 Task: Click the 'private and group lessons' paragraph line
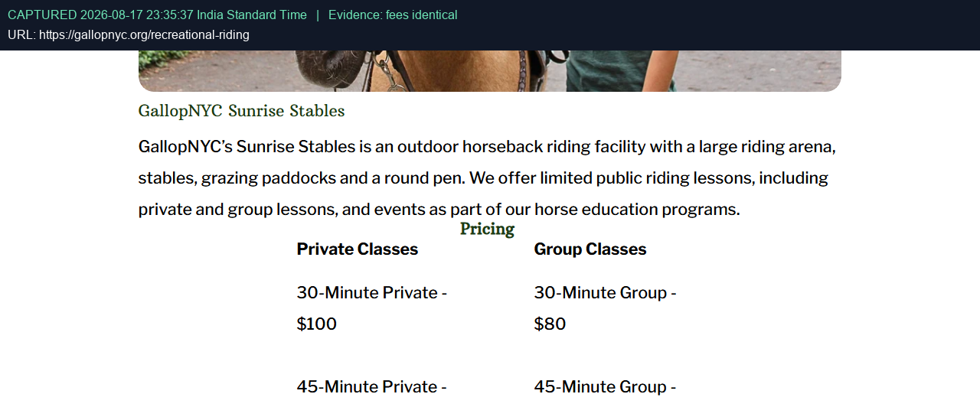click(x=439, y=210)
